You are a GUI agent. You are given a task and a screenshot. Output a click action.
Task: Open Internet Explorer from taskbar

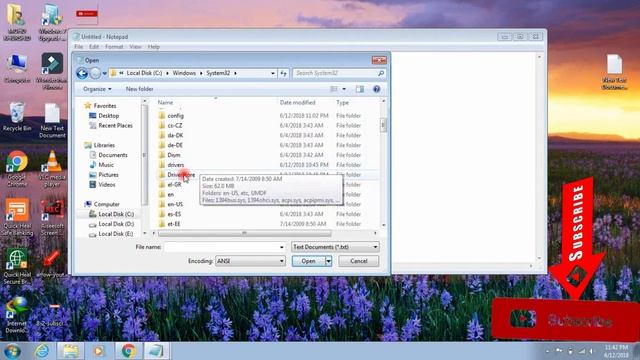click(42, 351)
